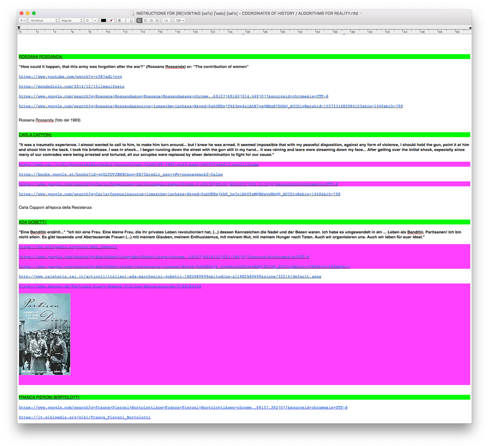489x448 pixels.
Task: Click the text highlight color button
Action: point(111,21)
